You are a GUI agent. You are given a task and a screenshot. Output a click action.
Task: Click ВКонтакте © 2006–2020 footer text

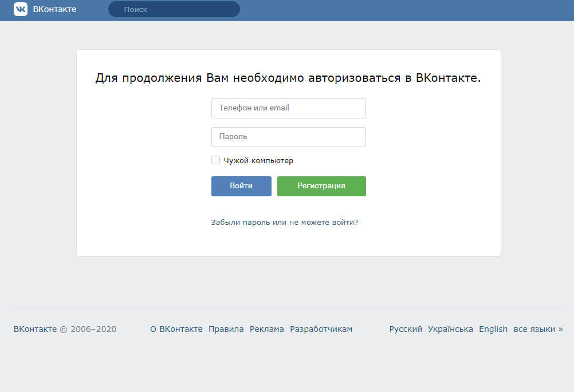click(x=65, y=329)
